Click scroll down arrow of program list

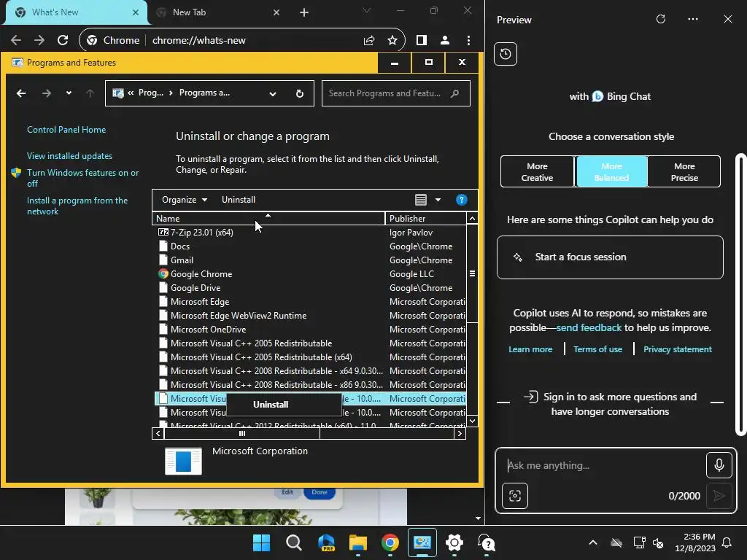[472, 421]
